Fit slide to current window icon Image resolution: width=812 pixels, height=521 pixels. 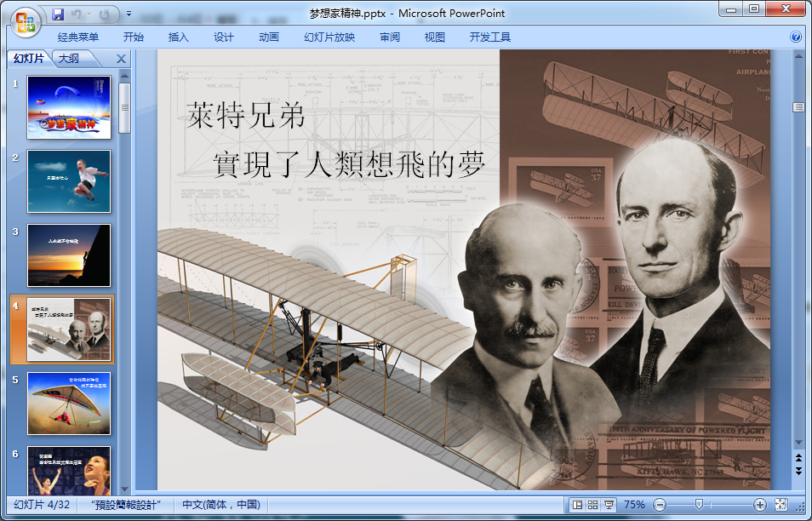781,505
